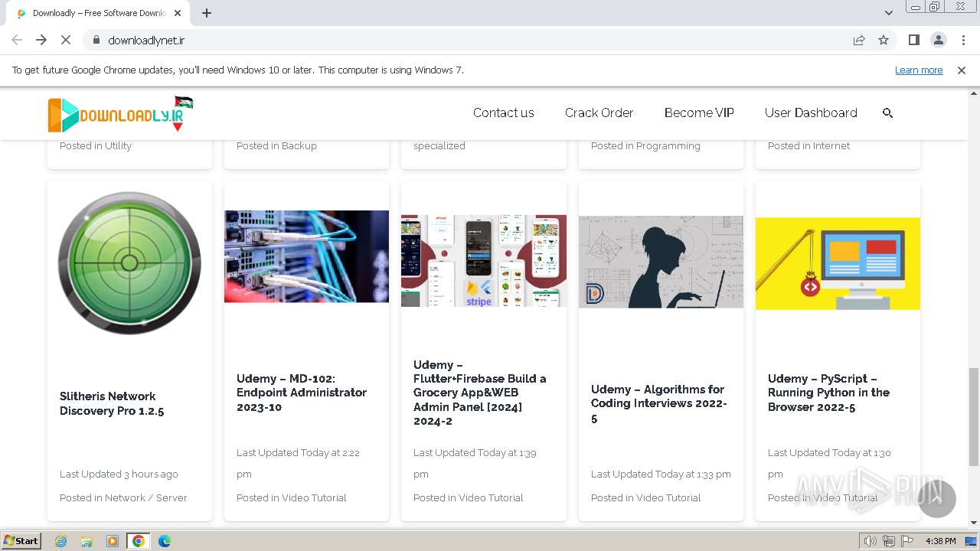Screen dimensions: 980x551
Task: Click Video Tutorial under MD-102 card
Action: click(x=314, y=497)
